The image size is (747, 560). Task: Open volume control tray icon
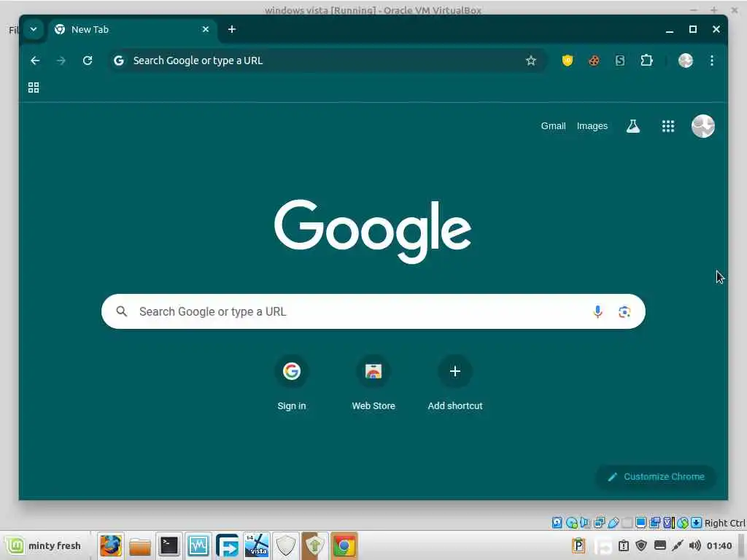695,545
